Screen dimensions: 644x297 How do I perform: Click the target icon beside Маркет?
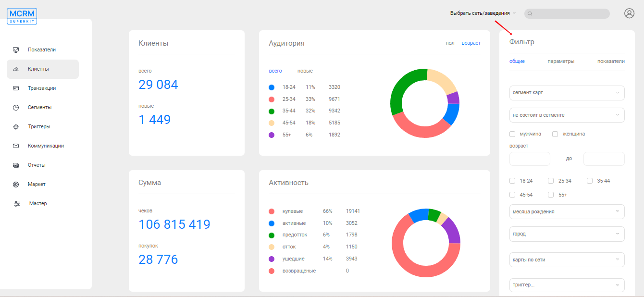pos(16,184)
